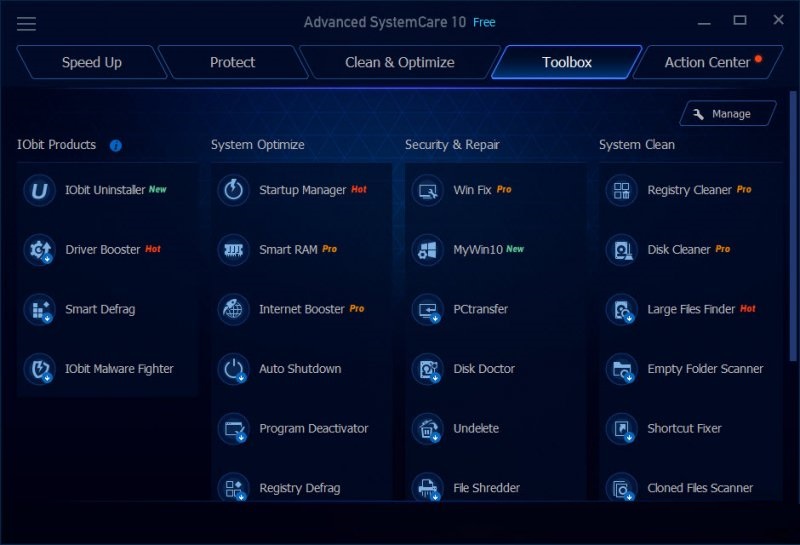Switch to the Clean & Optimize tab
This screenshot has width=800, height=545.
coord(399,62)
